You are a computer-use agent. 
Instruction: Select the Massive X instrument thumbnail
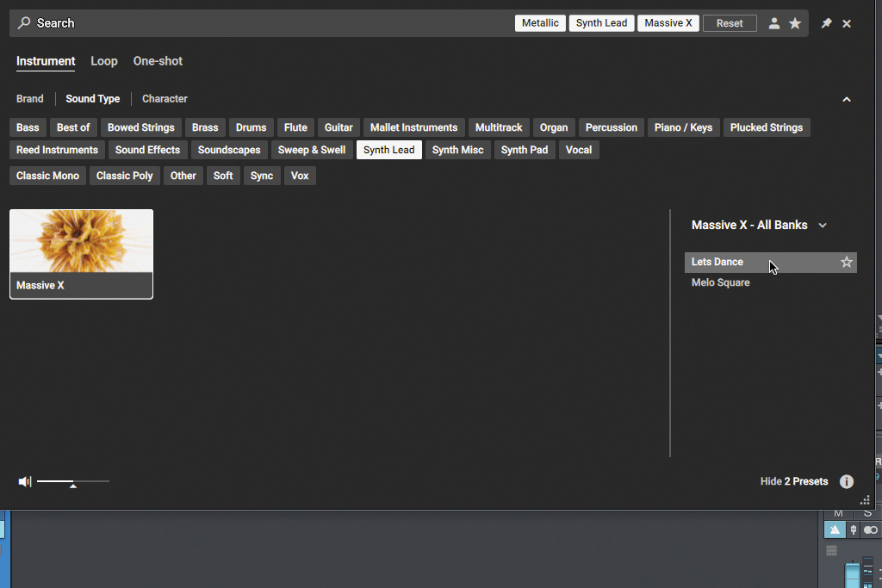(x=81, y=254)
